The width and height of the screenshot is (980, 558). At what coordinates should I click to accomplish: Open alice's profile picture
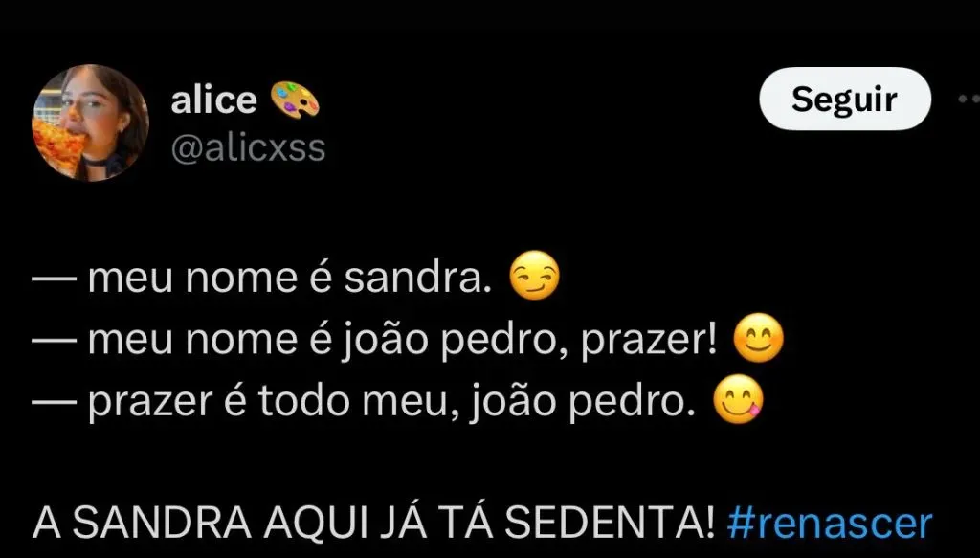pyautogui.click(x=91, y=123)
